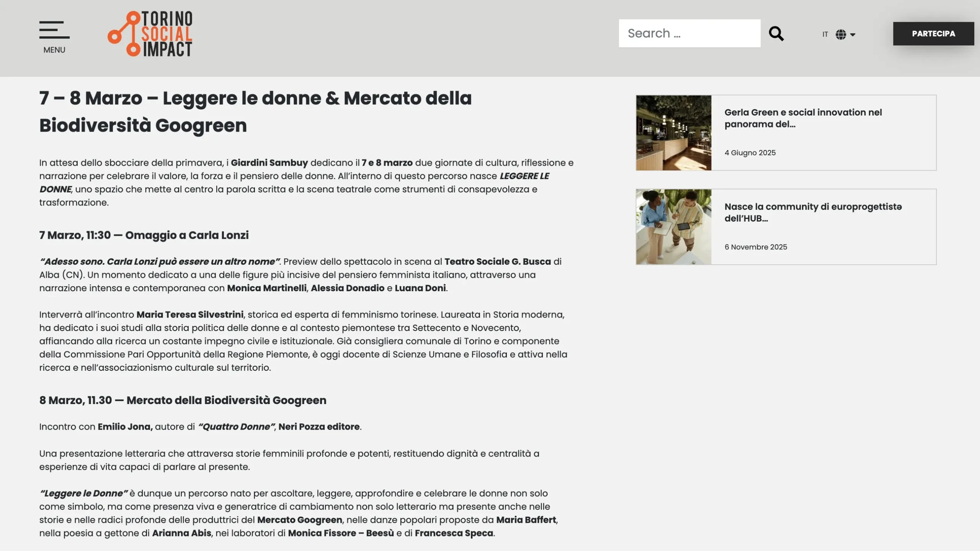The height and width of the screenshot is (551, 980).
Task: Click the MENU label under hamburger
Action: [54, 50]
